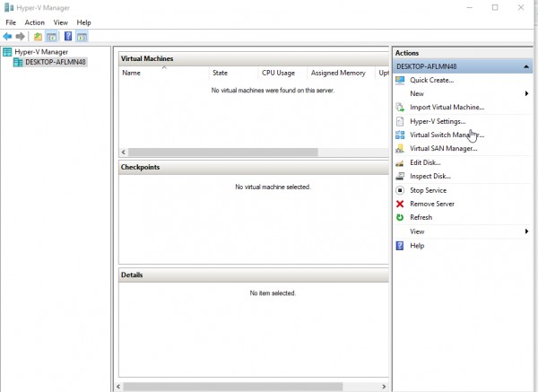This screenshot has height=392, width=538.
Task: Open Import Virtual Machine action
Action: [x=447, y=107]
